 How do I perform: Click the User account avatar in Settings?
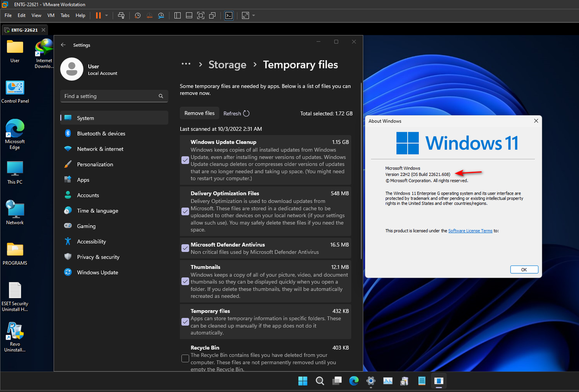pos(72,69)
